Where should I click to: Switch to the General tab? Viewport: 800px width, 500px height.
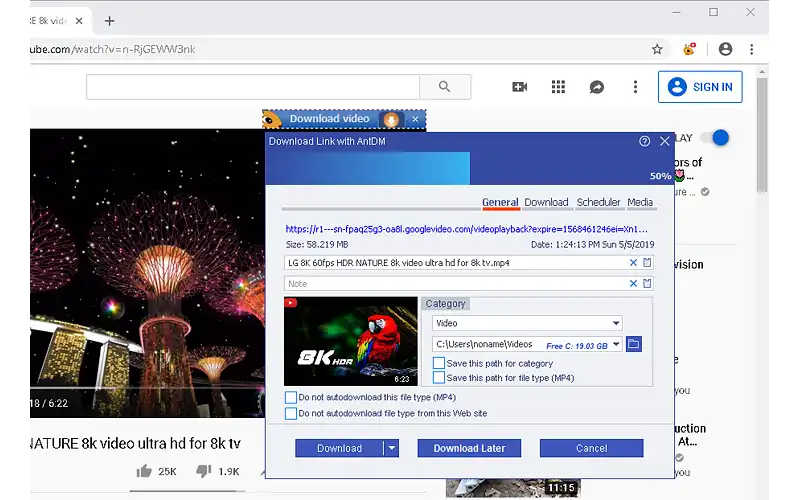pyautogui.click(x=500, y=202)
